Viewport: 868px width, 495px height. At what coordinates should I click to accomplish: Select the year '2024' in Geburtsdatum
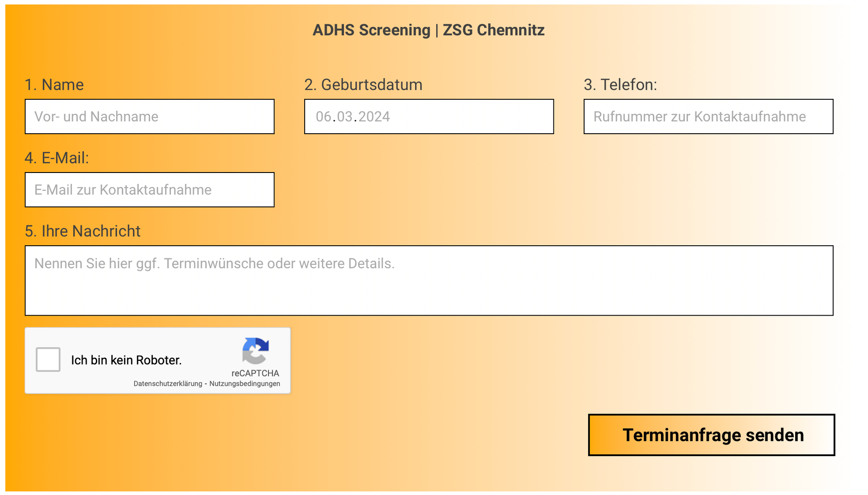tap(374, 117)
